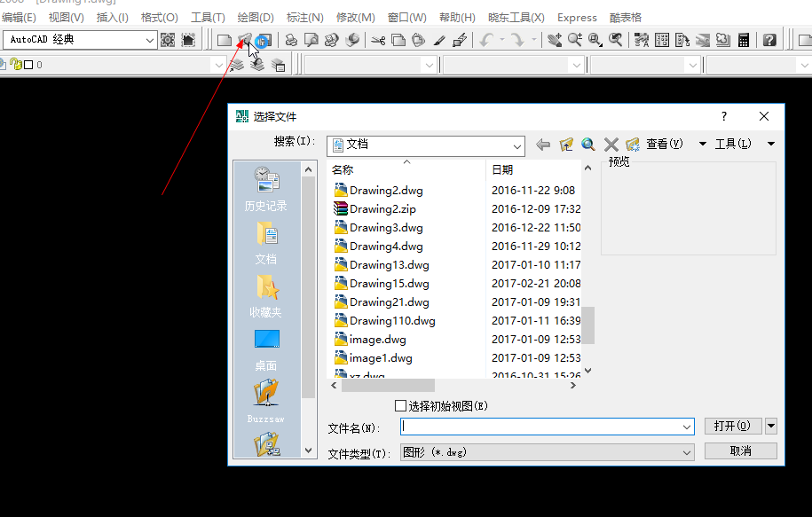Click Make Object's Layer Current icon
This screenshot has width=812, height=517.
[x=237, y=65]
